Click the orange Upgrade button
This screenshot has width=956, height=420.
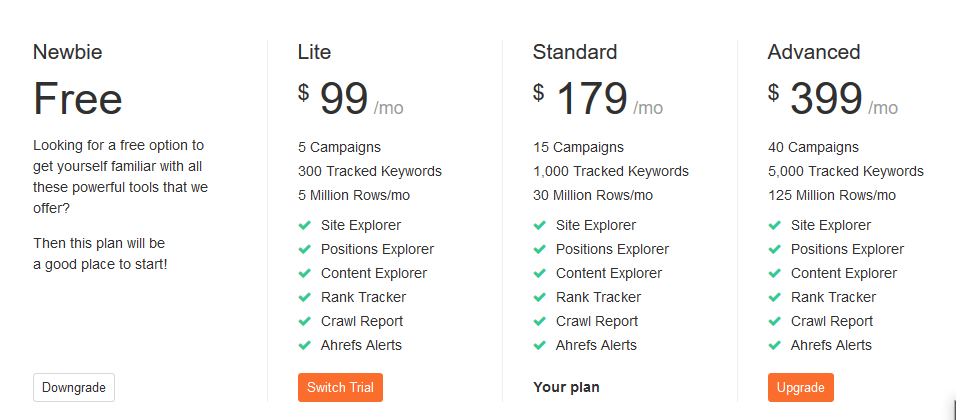(801, 388)
